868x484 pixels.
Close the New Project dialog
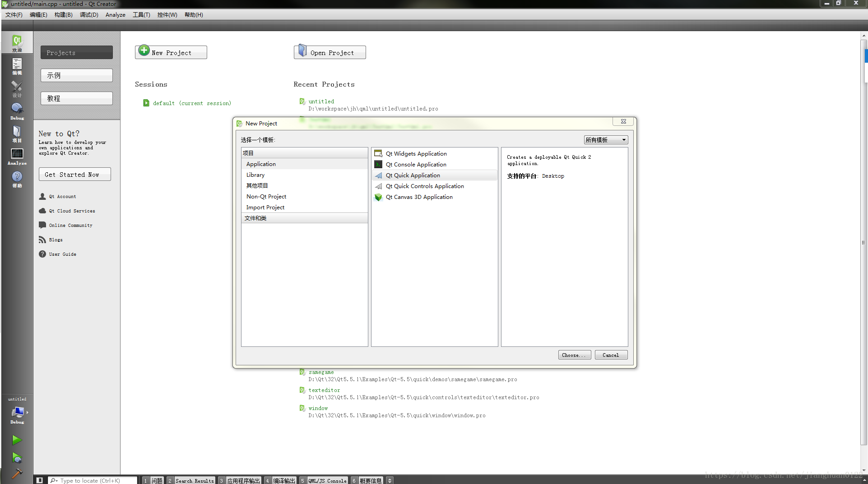(623, 121)
